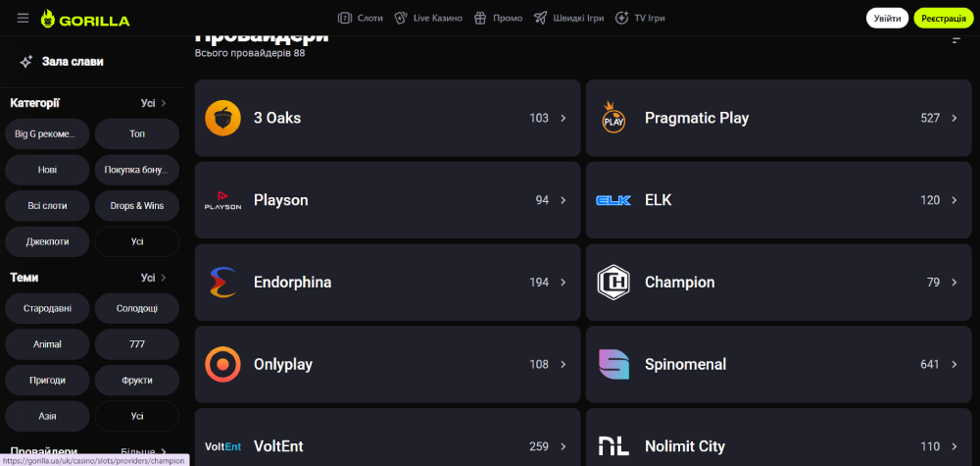Select the Фрукти theme
Image resolution: width=980 pixels, height=466 pixels.
coord(137,380)
